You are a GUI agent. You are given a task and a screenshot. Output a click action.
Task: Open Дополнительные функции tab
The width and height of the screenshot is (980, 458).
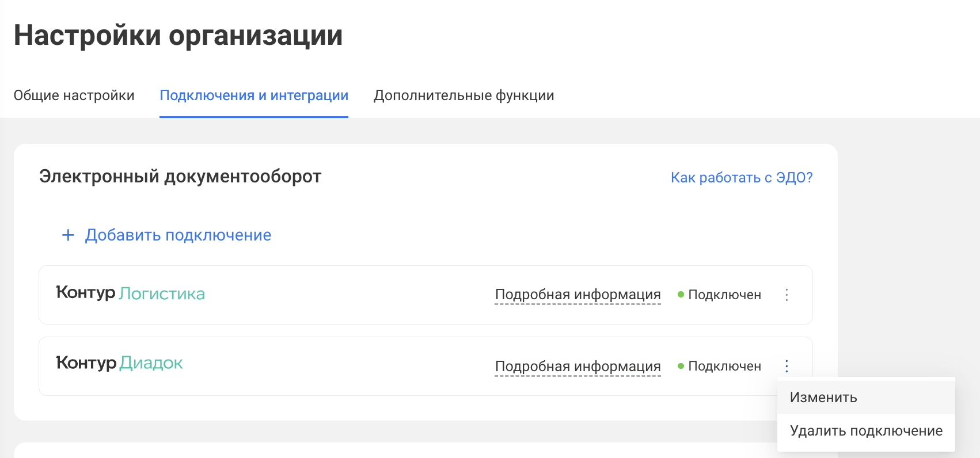[x=464, y=96]
